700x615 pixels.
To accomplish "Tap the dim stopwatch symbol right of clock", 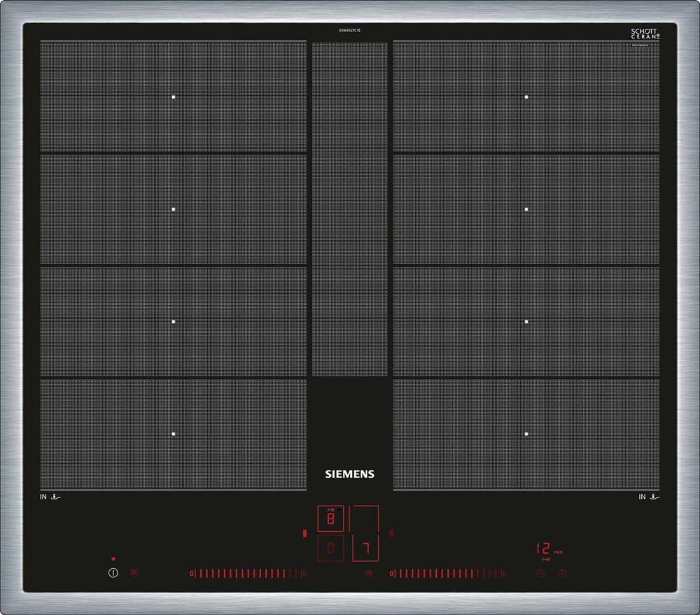I will point(562,574).
